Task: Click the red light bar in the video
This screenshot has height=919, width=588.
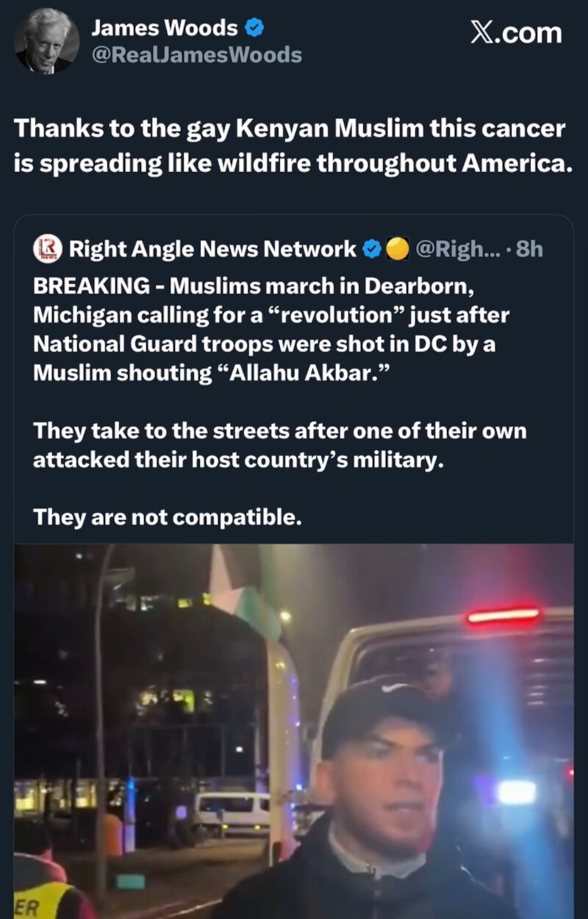Action: point(504,616)
